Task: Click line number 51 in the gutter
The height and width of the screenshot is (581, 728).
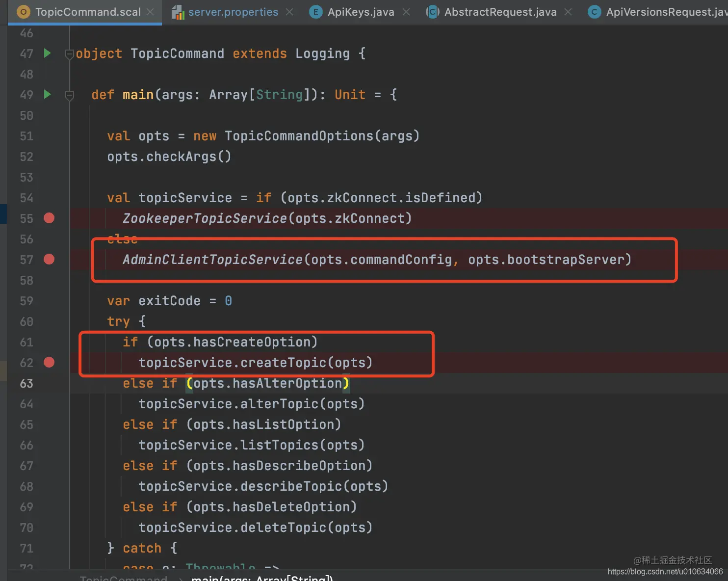Action: click(26, 136)
